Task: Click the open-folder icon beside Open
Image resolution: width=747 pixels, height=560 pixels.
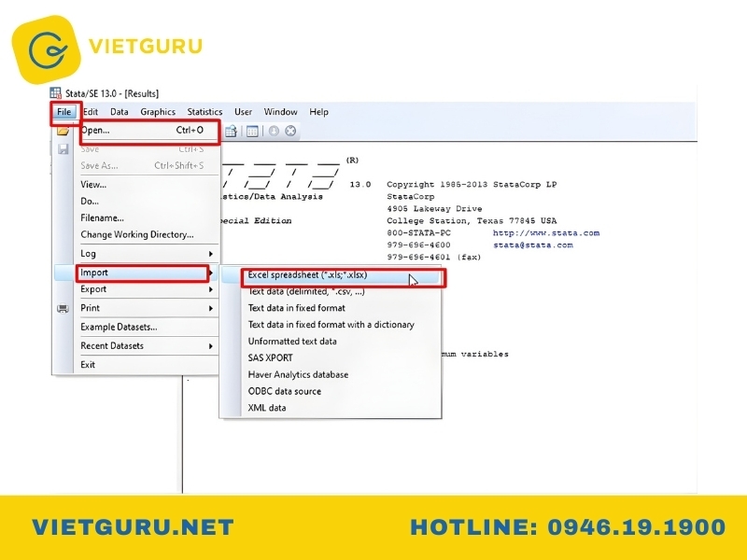Action: click(63, 131)
